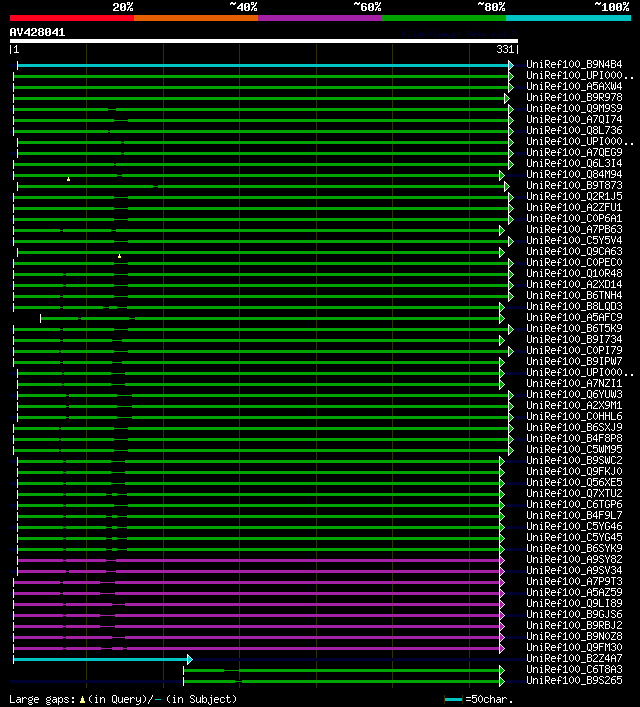Open hit UniRef100_B9R978
The width and height of the screenshot is (640, 707).
tap(574, 97)
